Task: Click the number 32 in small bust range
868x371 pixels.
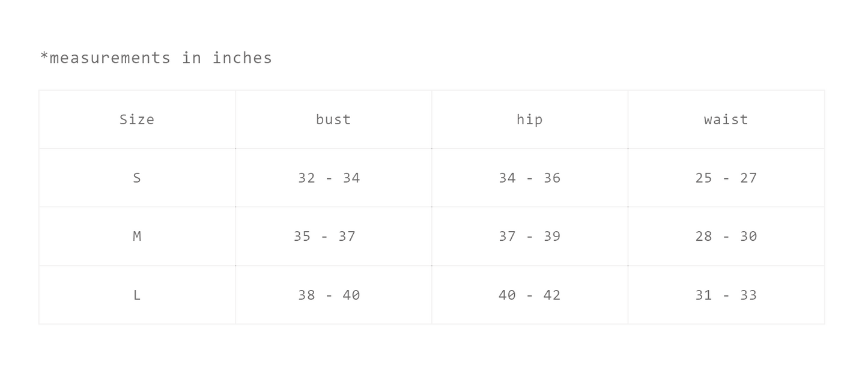Action: pos(307,178)
